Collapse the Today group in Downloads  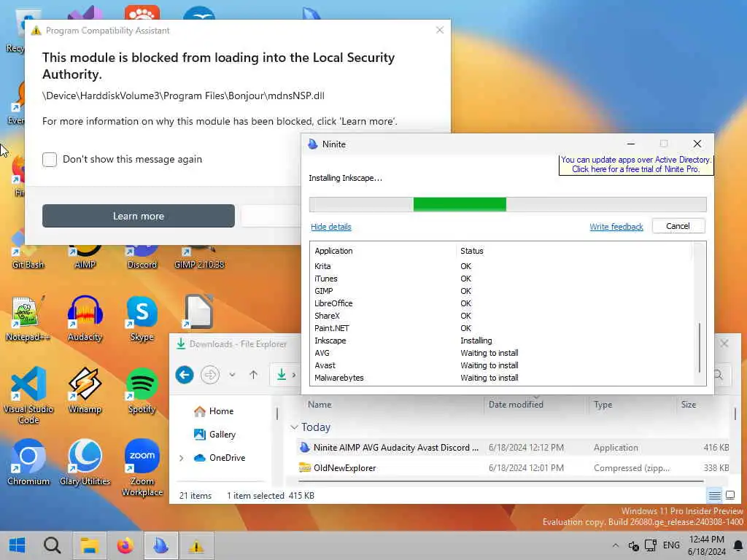tap(294, 427)
